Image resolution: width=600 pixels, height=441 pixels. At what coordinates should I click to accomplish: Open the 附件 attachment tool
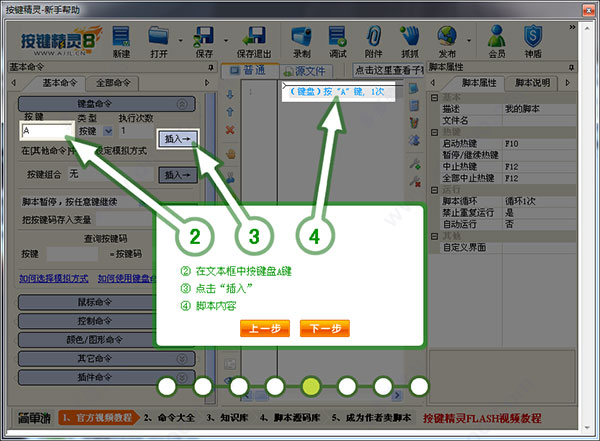[373, 41]
